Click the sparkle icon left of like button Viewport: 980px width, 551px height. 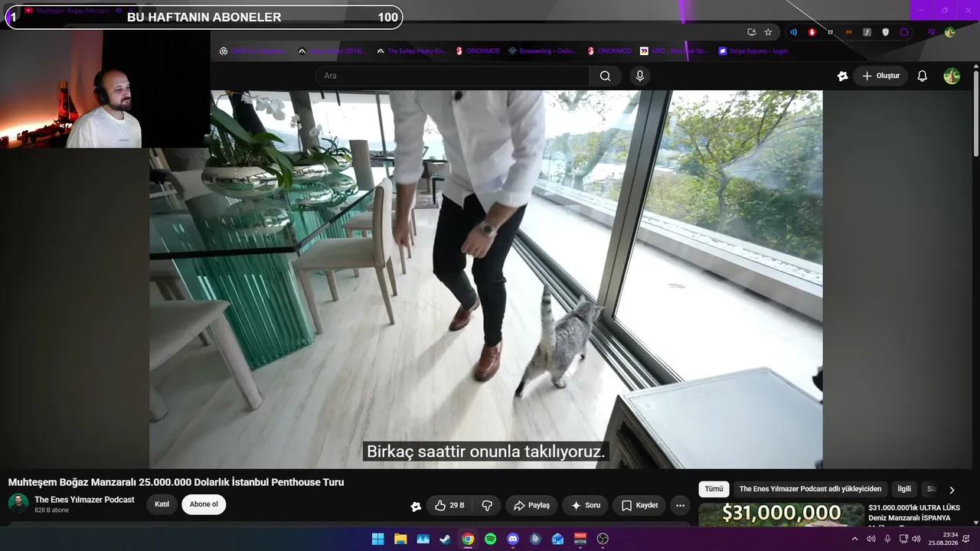point(416,506)
